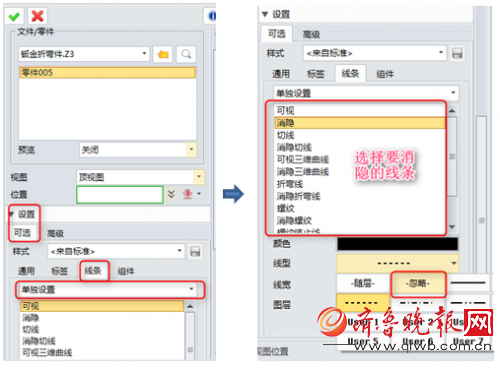Viewport: 500px width, 369px height.
Task: Confirm with the green checkmark icon
Action: pos(14,16)
